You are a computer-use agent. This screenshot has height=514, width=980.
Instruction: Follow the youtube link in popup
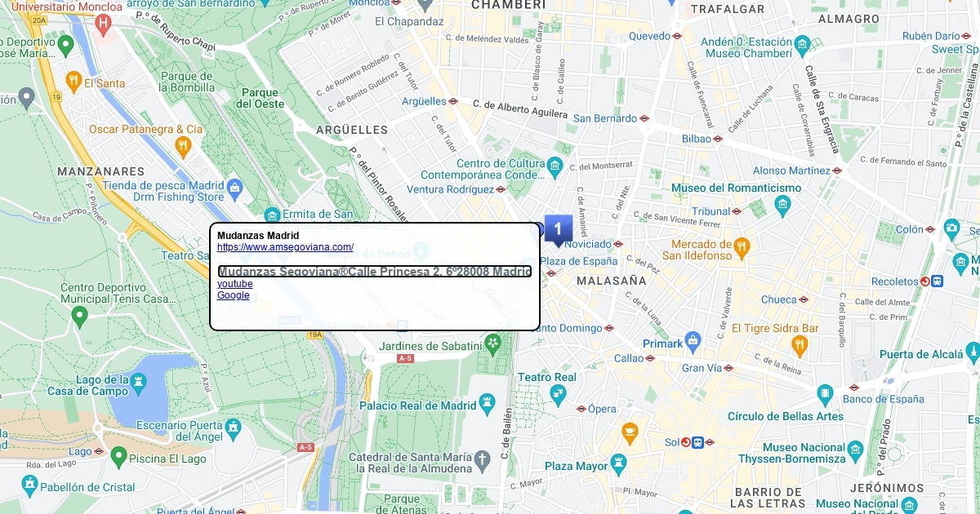tap(234, 284)
